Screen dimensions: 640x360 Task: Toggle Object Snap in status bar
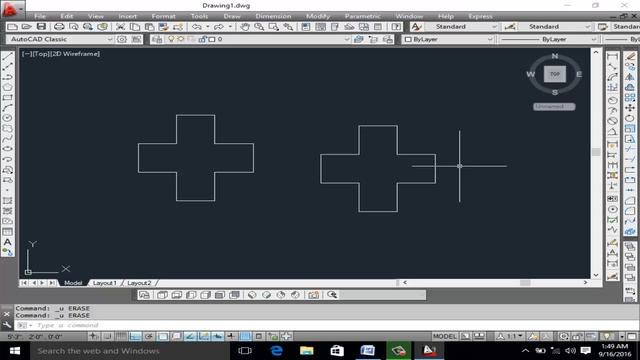pos(162,336)
